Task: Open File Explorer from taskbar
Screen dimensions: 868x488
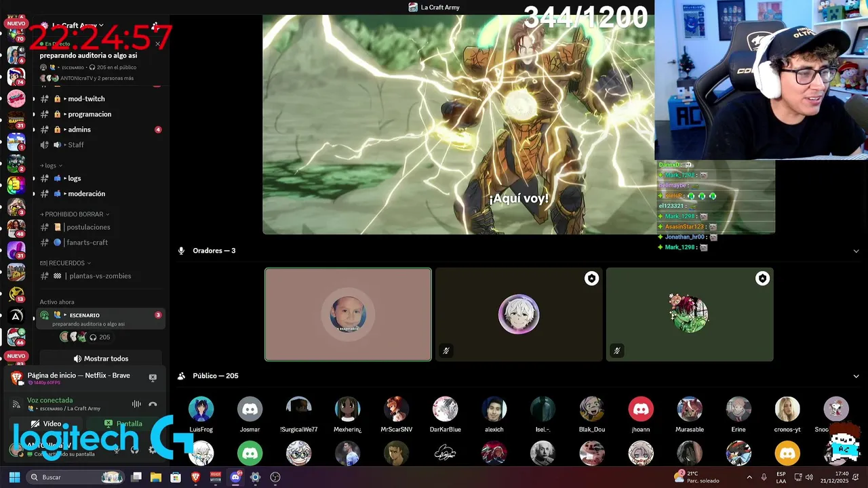Action: tap(155, 477)
